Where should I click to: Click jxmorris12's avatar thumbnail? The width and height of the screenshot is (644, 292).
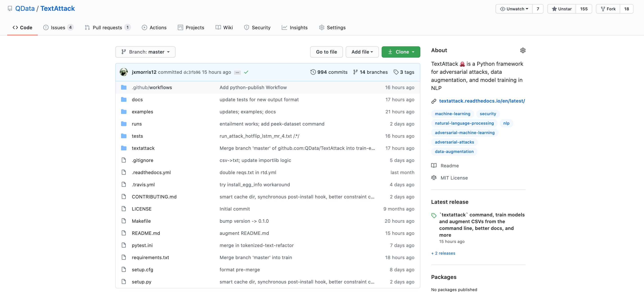coord(124,72)
